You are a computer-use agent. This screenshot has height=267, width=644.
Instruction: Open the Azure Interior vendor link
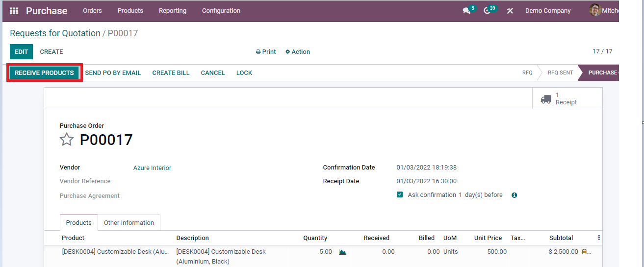(x=152, y=168)
